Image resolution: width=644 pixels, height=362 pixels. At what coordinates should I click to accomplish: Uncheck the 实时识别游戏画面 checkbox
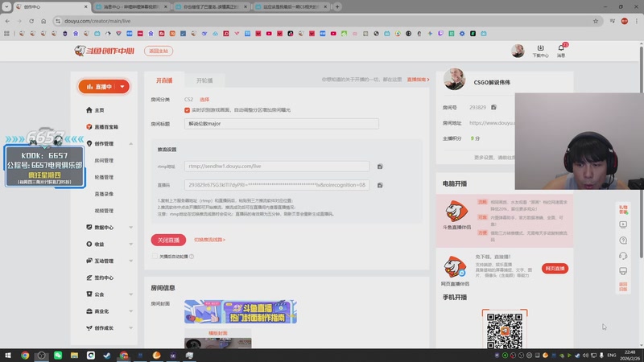[x=187, y=110]
